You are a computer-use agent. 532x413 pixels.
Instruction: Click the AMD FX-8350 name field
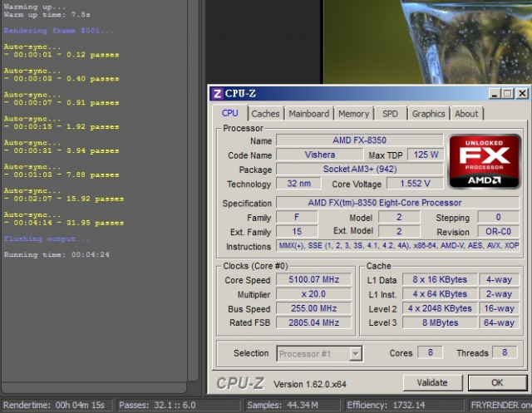point(360,140)
